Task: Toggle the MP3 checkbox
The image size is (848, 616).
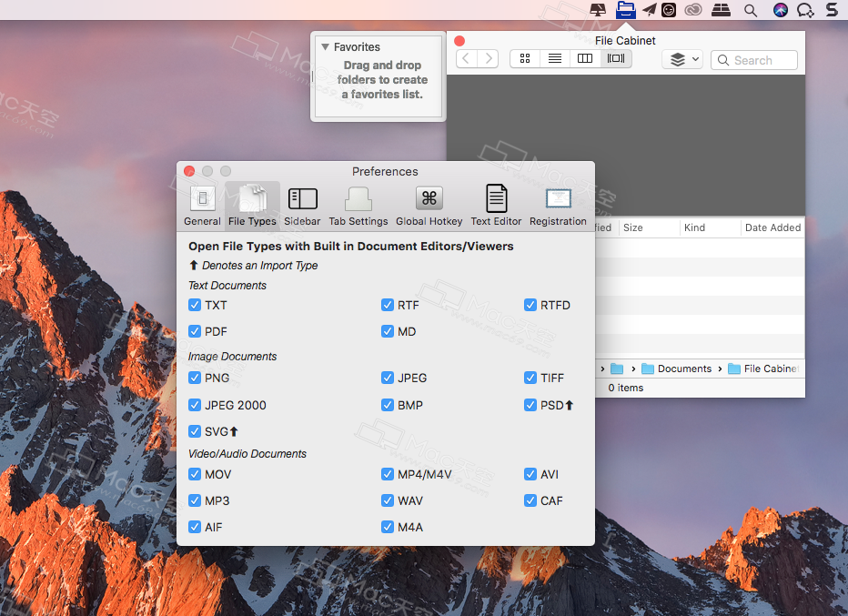Action: tap(195, 500)
